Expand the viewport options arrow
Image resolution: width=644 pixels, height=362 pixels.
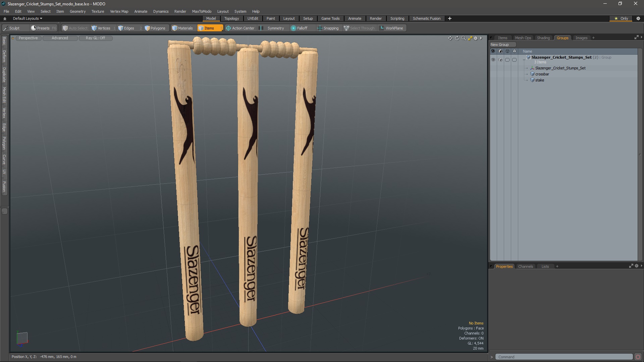point(481,38)
